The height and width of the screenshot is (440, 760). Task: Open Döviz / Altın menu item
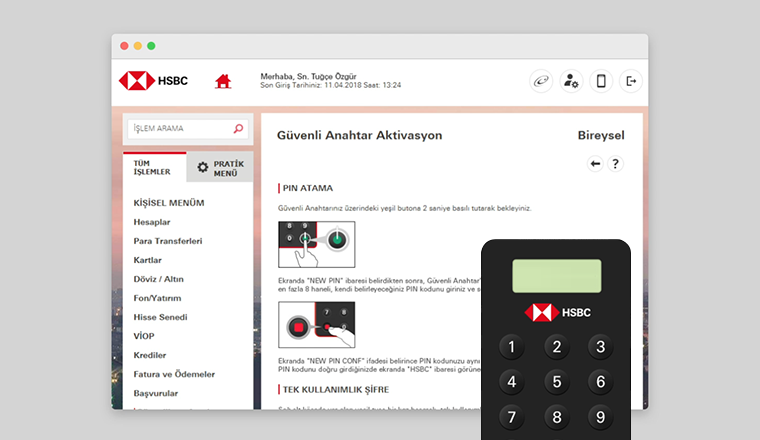(158, 279)
